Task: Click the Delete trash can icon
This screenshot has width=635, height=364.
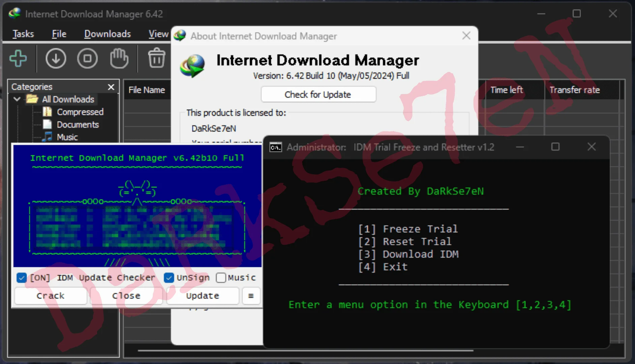Action: [x=157, y=58]
